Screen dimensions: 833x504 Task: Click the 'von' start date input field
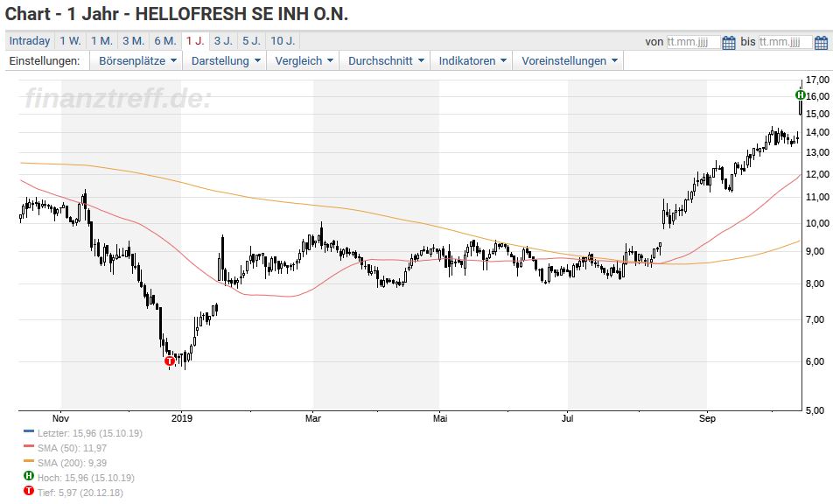(x=693, y=42)
